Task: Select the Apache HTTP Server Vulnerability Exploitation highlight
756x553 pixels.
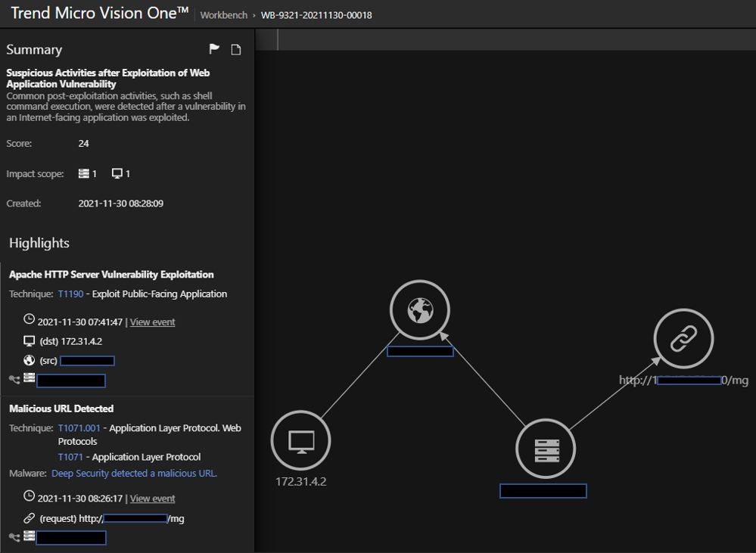Action: point(111,275)
